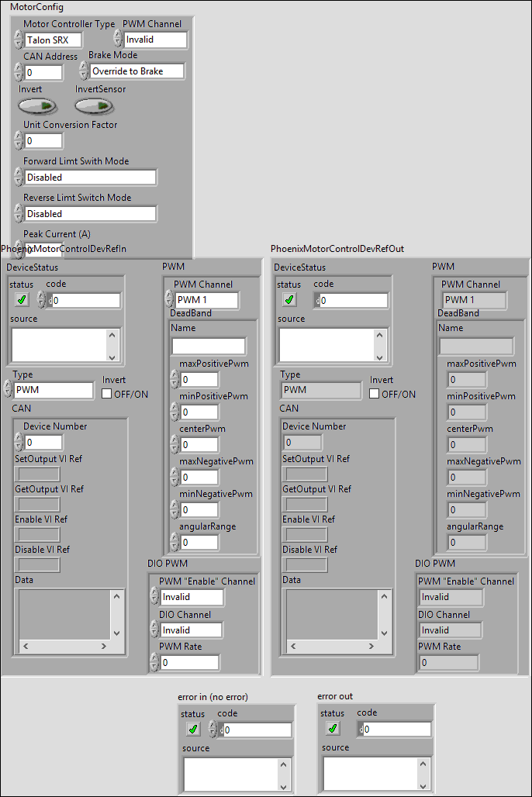Viewport: 532px width, 797px height.
Task: Click the Motor Controller Type increment/decrement arrows
Action: pyautogui.click(x=19, y=40)
